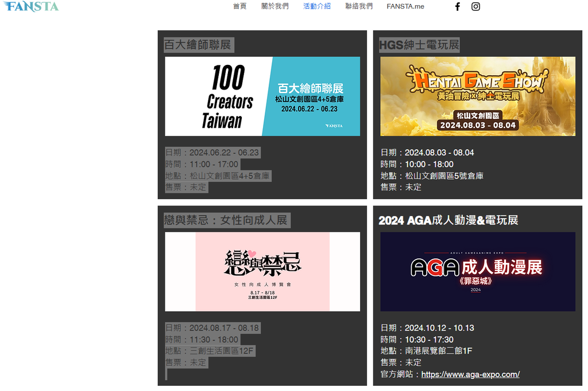
Task: Click the date text 2024.06.22 - 06.23
Action: pyautogui.click(x=224, y=153)
